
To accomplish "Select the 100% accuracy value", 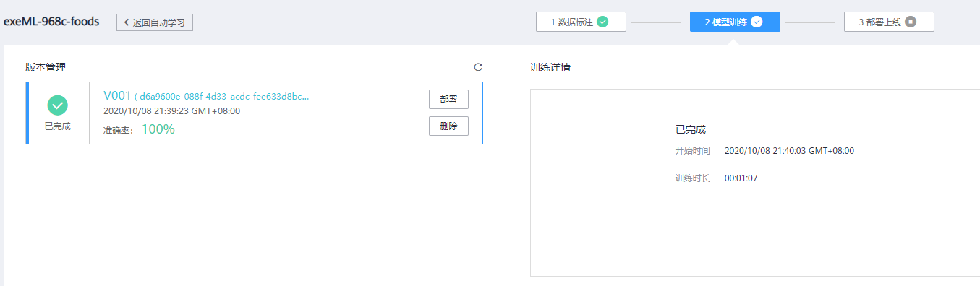I will [158, 129].
